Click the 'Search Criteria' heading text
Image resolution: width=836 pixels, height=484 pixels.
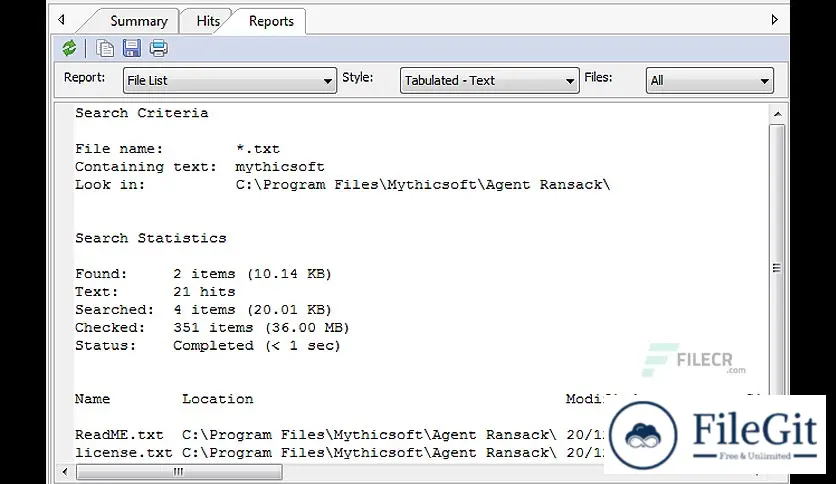(141, 113)
